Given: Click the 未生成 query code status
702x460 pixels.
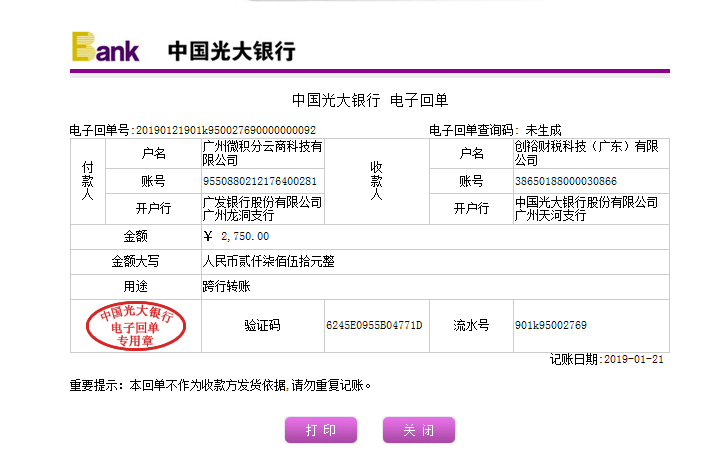Looking at the screenshot, I should pyautogui.click(x=543, y=130).
